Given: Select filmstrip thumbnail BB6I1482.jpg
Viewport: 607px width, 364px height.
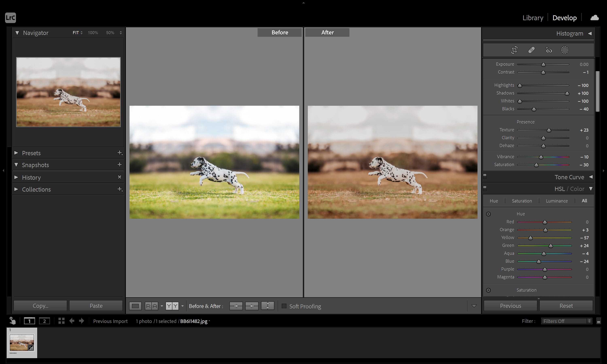Looking at the screenshot, I should click(x=22, y=343).
